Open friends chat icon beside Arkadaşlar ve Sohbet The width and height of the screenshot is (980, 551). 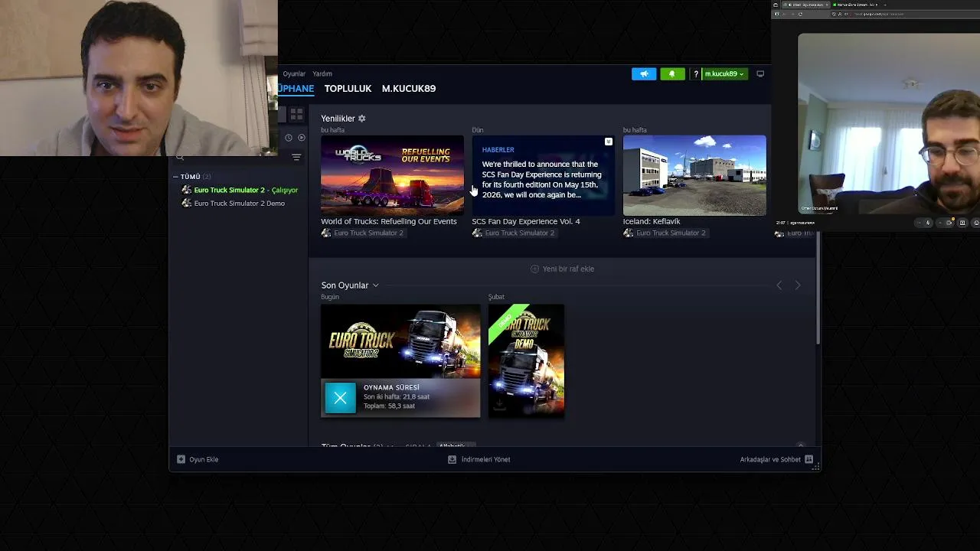point(808,459)
